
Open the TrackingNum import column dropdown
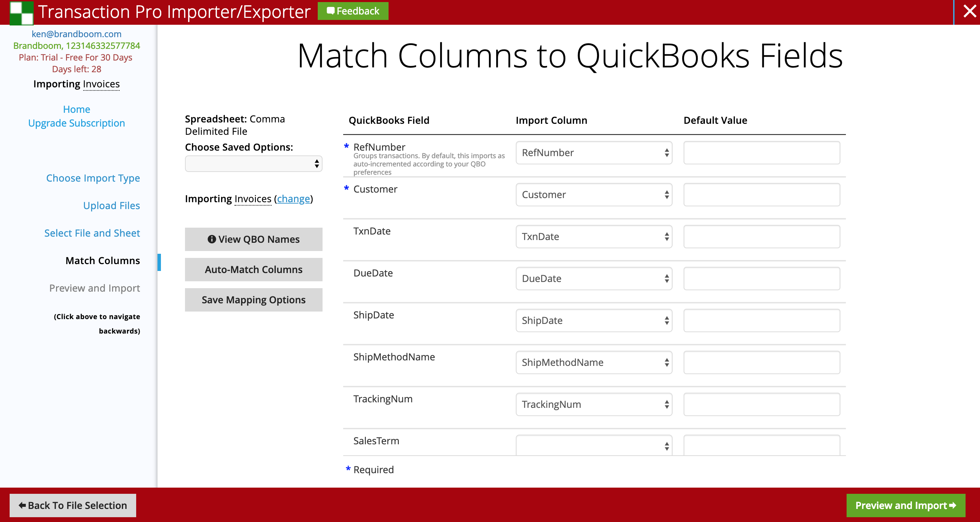[594, 404]
